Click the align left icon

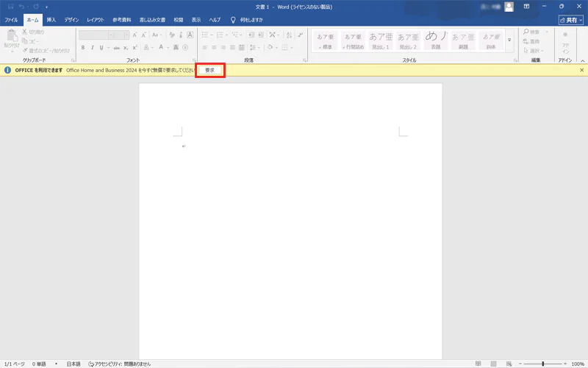[x=205, y=48]
